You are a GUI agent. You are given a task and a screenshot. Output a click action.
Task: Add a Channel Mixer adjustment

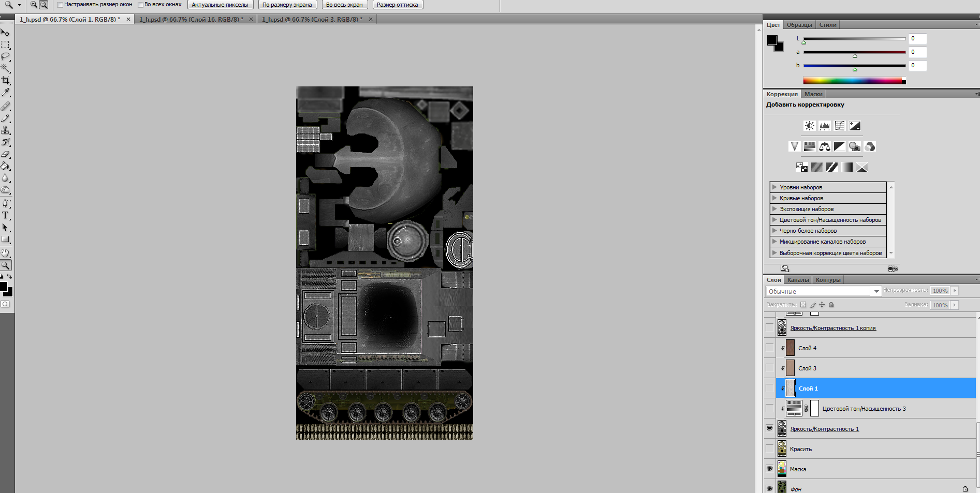[870, 146]
